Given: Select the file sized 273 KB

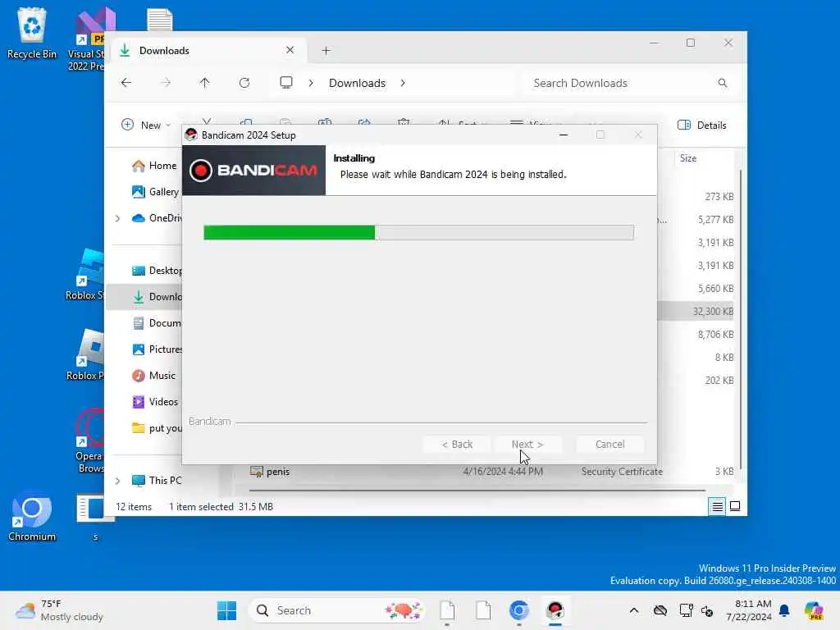Looking at the screenshot, I should coord(719,197).
